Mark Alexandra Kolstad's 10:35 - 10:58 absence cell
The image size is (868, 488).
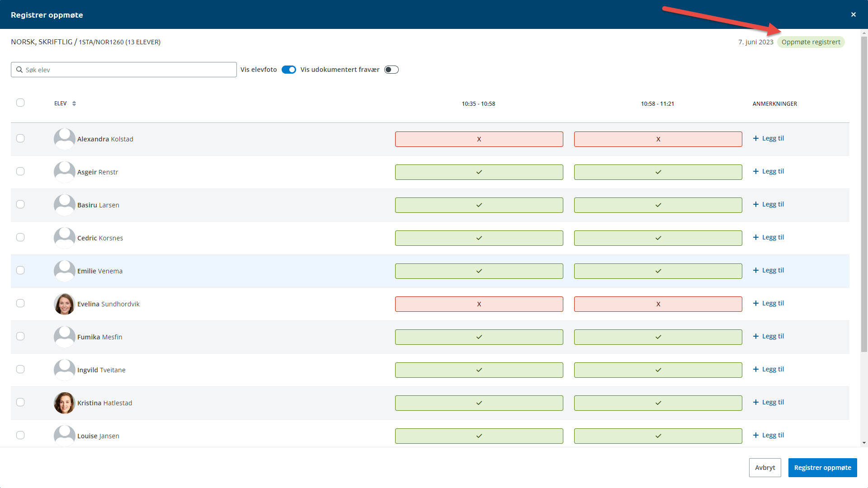coord(479,139)
